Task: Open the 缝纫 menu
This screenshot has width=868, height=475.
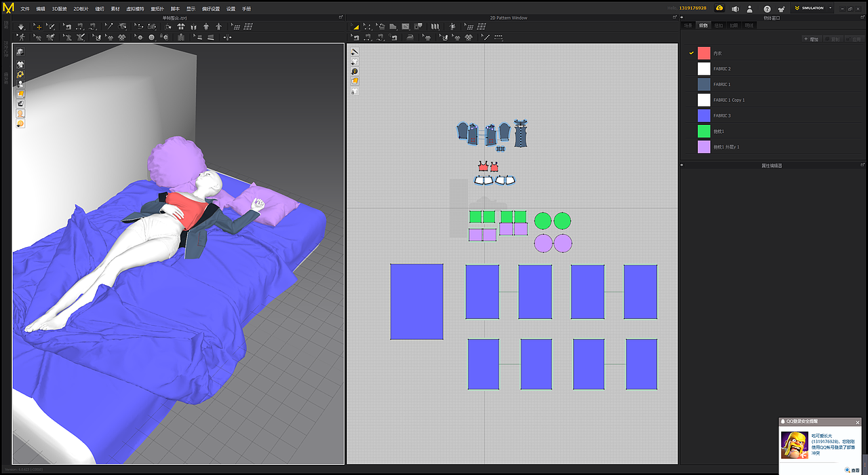Action: (100, 9)
